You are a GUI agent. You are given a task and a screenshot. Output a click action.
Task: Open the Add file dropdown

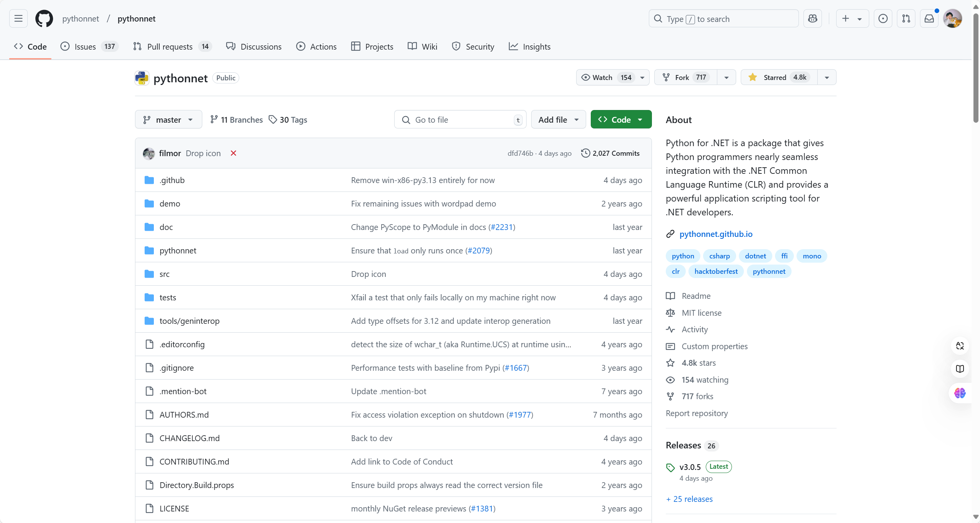pos(558,120)
